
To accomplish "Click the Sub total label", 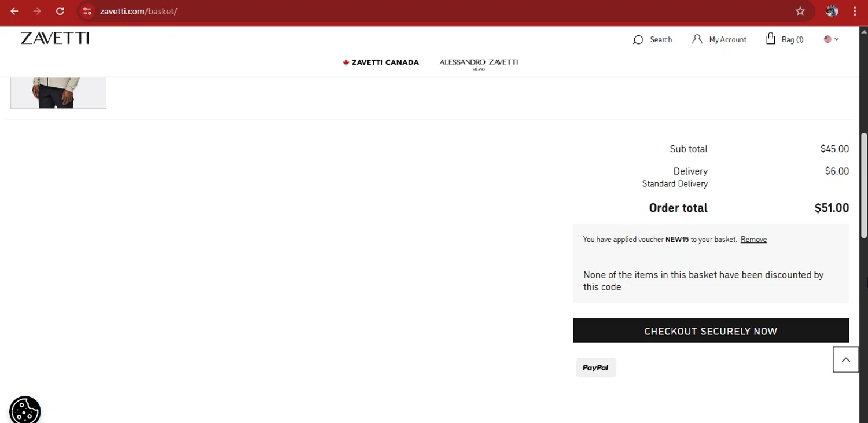I will [689, 149].
